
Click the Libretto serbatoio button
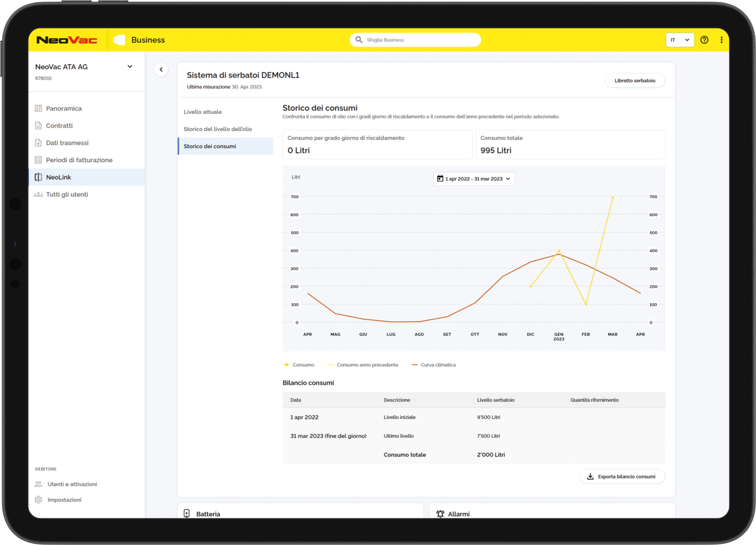(635, 80)
